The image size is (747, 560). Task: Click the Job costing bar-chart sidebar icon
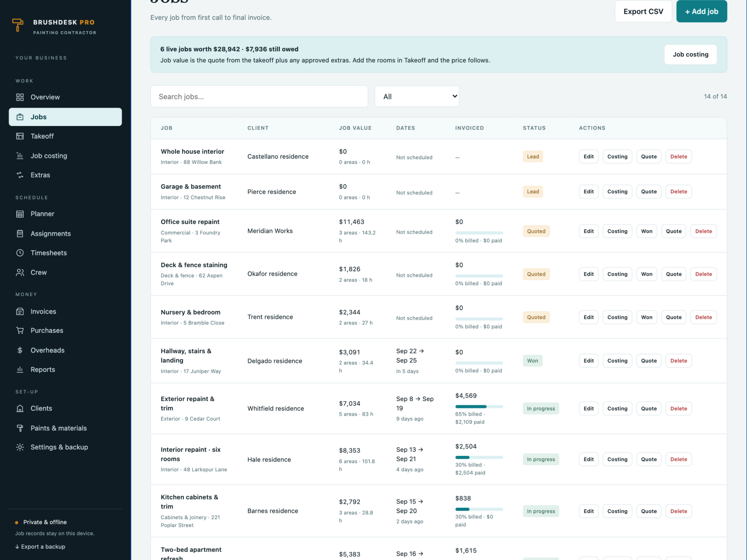20,156
